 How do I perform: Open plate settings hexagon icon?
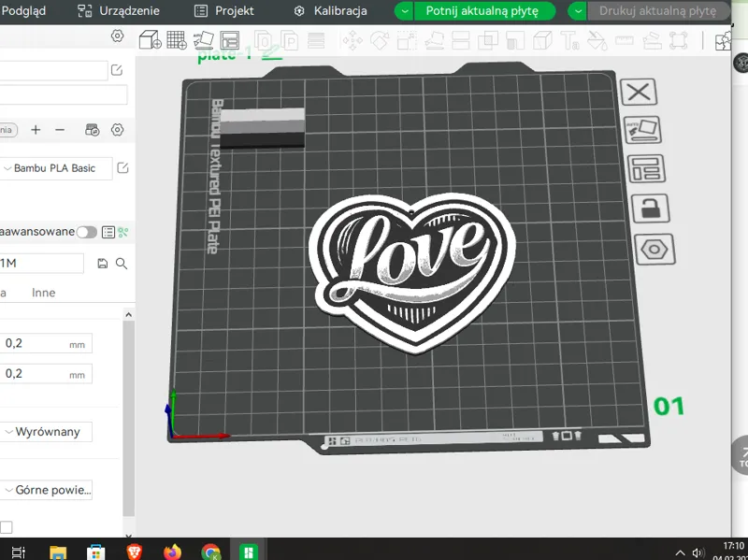[x=654, y=250]
